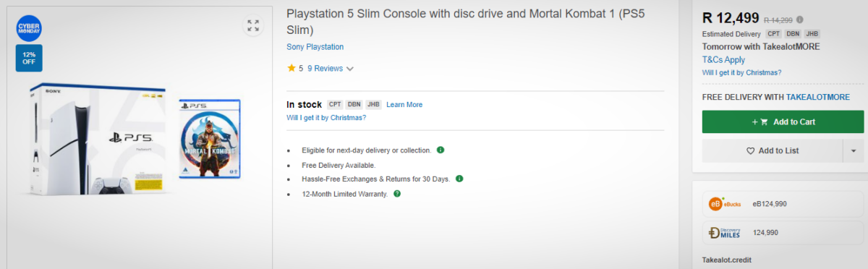Image resolution: width=868 pixels, height=269 pixels.
Task: Open the Add to List dropdown arrow
Action: coord(854,151)
